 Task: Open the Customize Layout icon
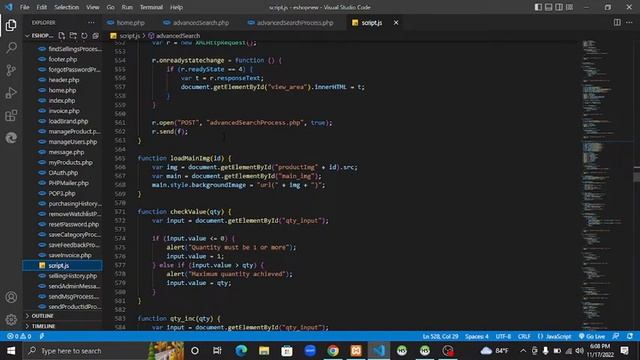[x=569, y=7]
